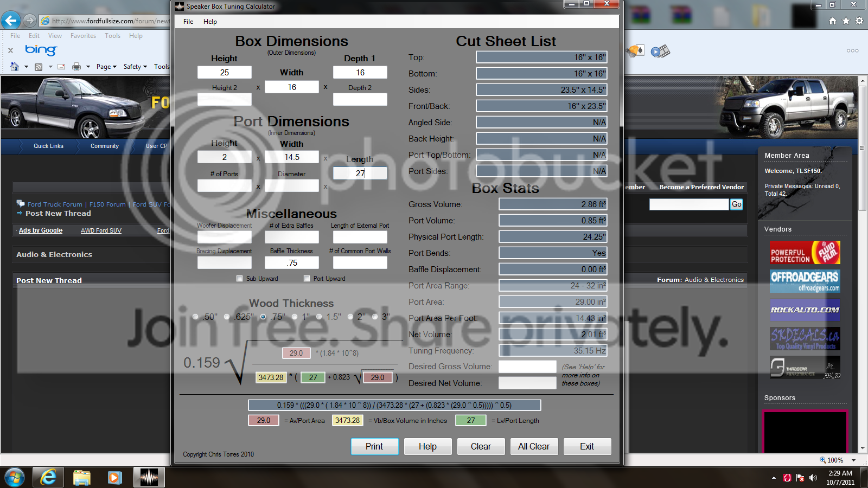Select the 2" wood thickness radio
The width and height of the screenshot is (868, 488).
[x=350, y=317]
